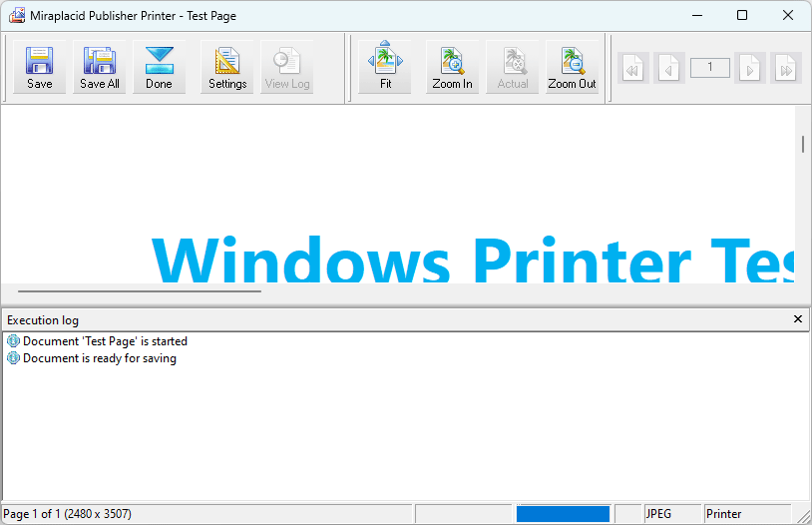Zoom In on the preview

[x=452, y=68]
